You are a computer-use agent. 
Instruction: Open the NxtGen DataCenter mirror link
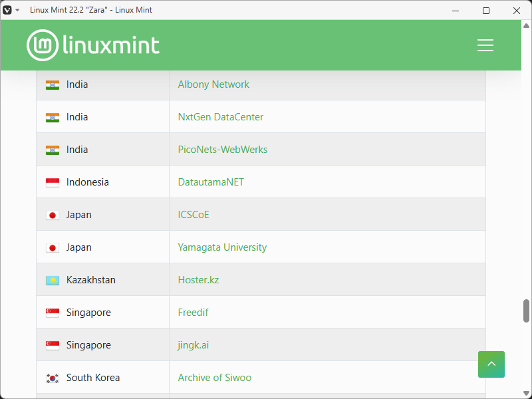tap(220, 117)
